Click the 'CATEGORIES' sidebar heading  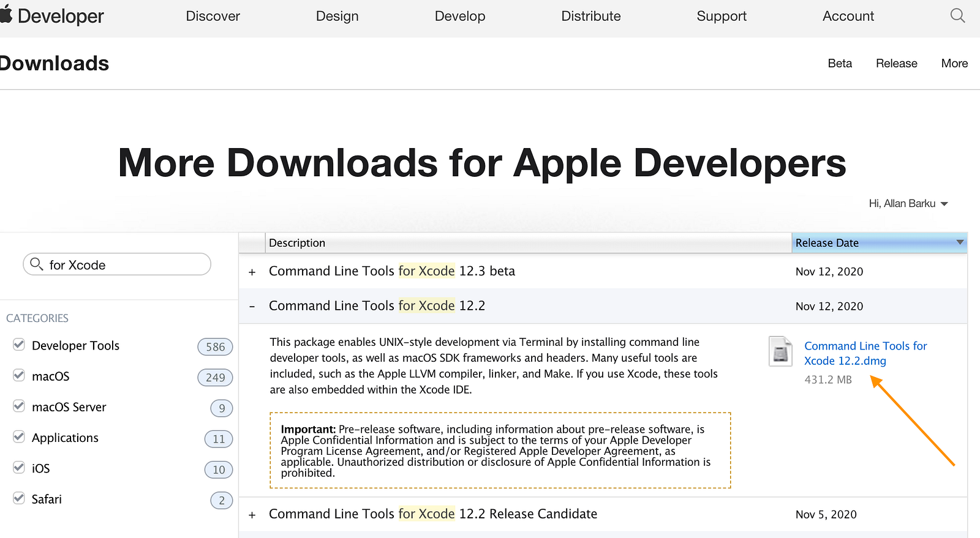click(37, 318)
